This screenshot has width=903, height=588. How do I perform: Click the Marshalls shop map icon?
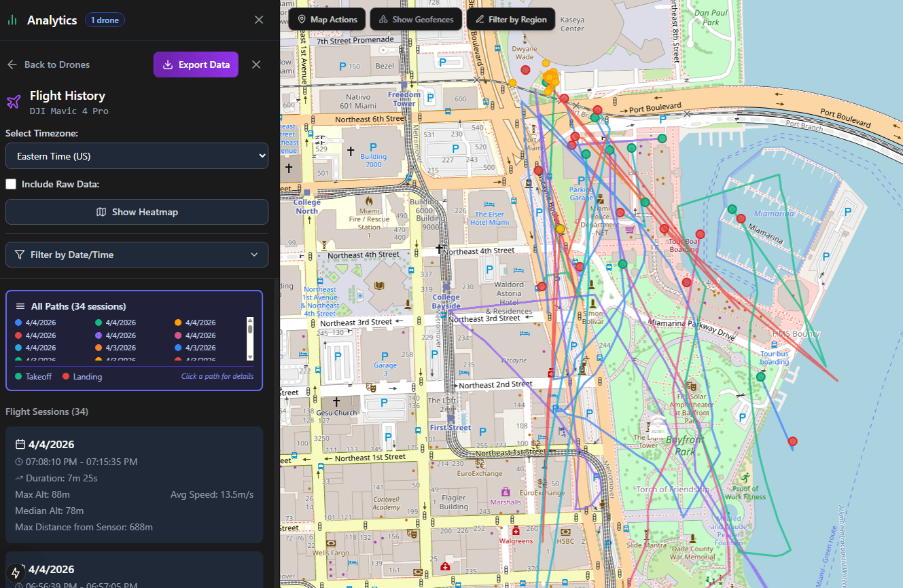(505, 492)
